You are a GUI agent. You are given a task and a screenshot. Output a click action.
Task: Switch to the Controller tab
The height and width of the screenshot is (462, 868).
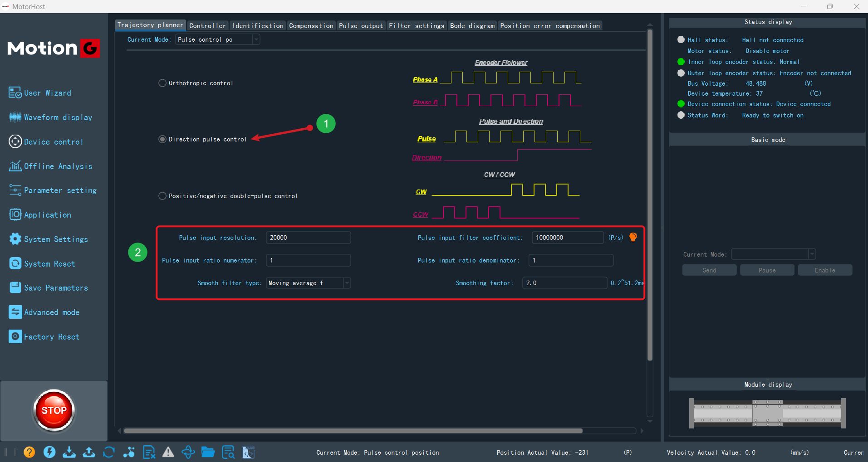(x=207, y=26)
